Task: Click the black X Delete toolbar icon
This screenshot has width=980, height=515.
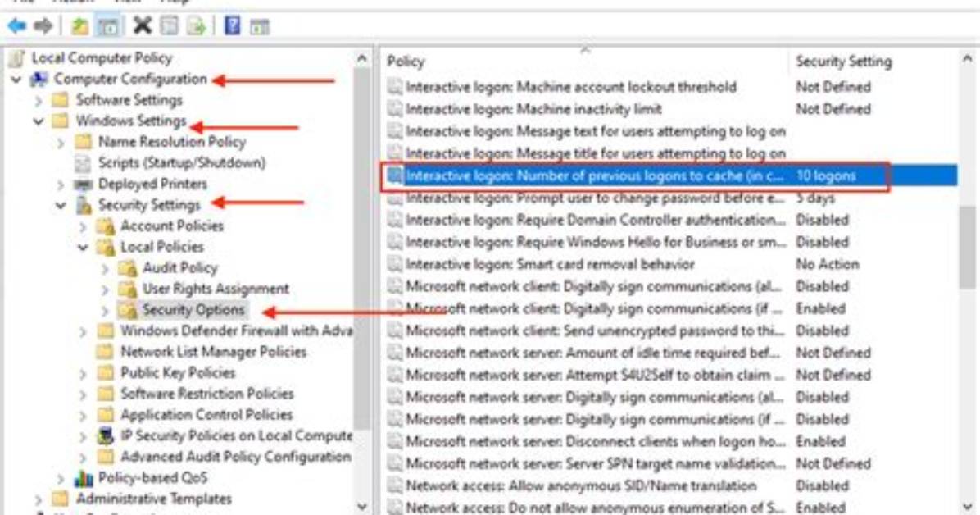Action: pyautogui.click(x=143, y=26)
